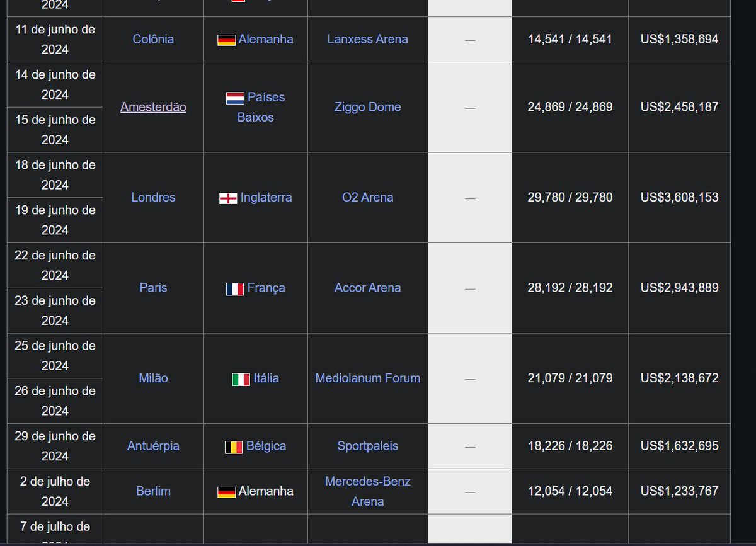Open the Milão city link
The width and height of the screenshot is (756, 546).
153,378
